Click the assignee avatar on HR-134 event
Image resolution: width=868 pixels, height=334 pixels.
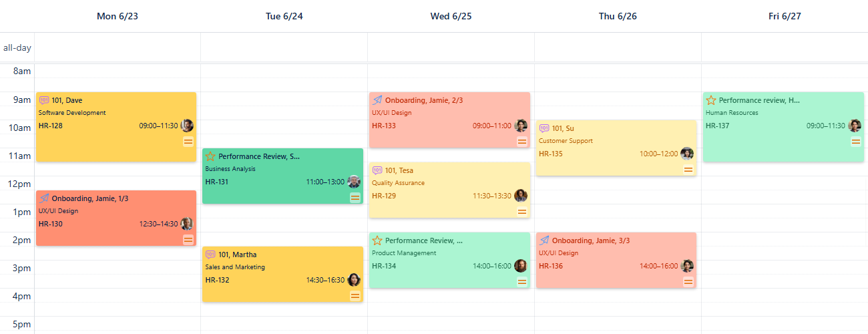click(521, 266)
